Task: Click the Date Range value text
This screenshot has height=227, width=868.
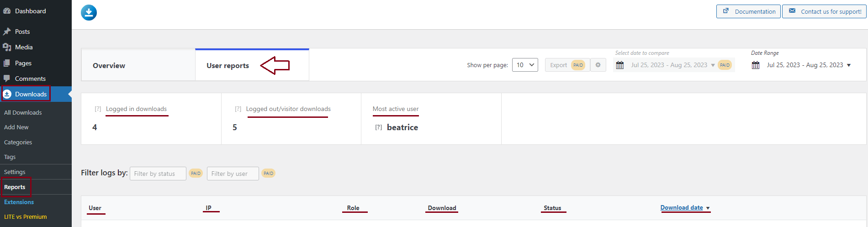Action: pos(805,65)
